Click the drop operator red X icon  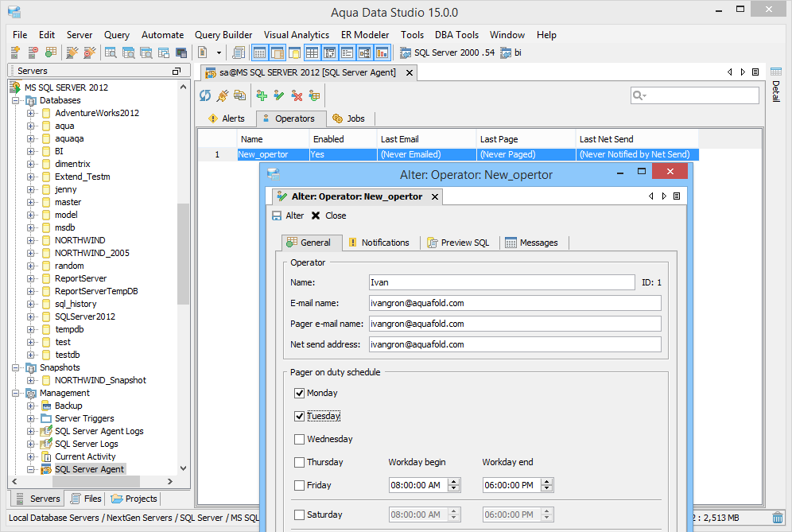297,95
